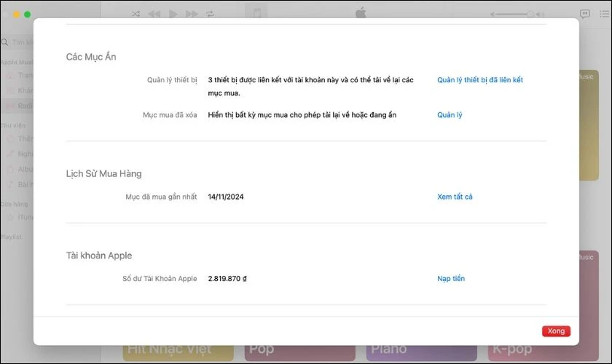Click the loud speaker icon right of volume
Image resolution: width=612 pixels, height=364 pixels.
pyautogui.click(x=540, y=15)
